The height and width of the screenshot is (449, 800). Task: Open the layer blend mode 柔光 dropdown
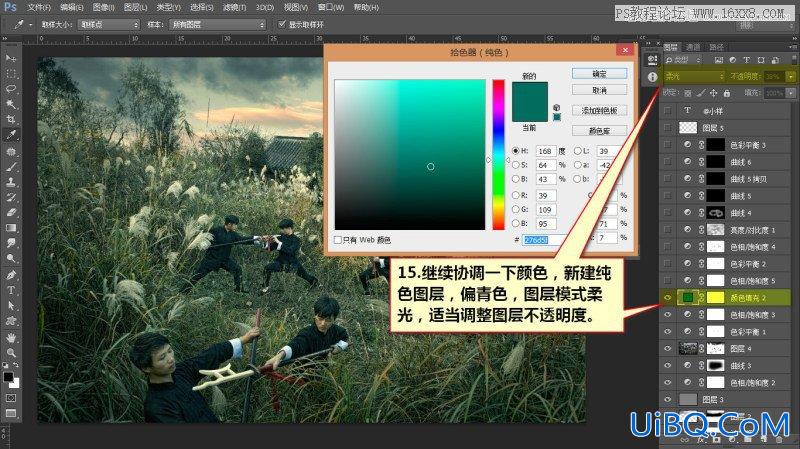[x=694, y=77]
